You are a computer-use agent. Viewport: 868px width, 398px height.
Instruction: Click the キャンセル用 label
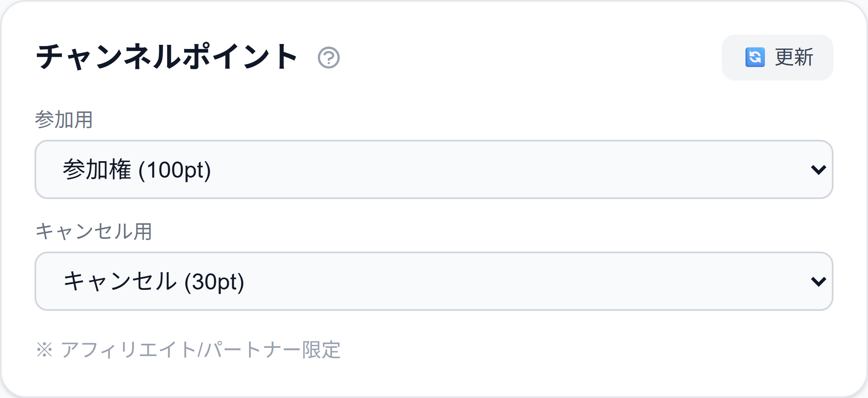pyautogui.click(x=94, y=231)
